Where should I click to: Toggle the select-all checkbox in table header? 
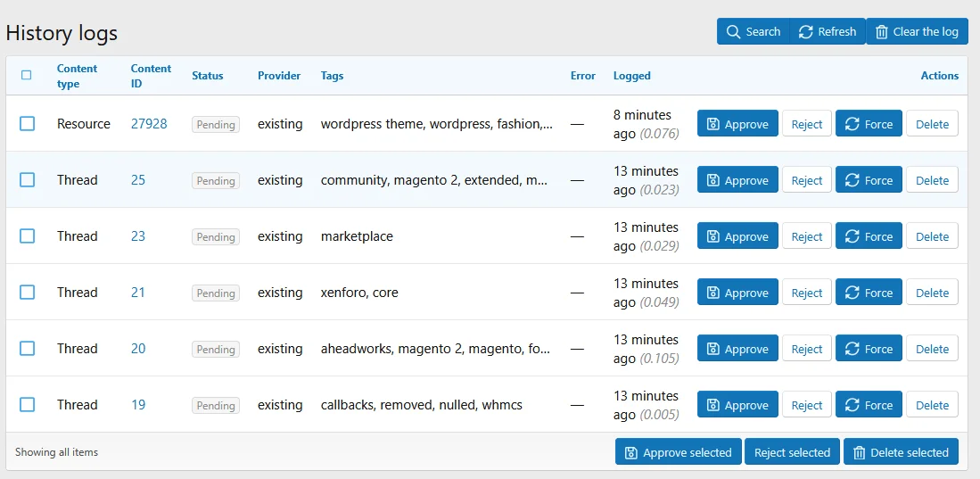26,75
